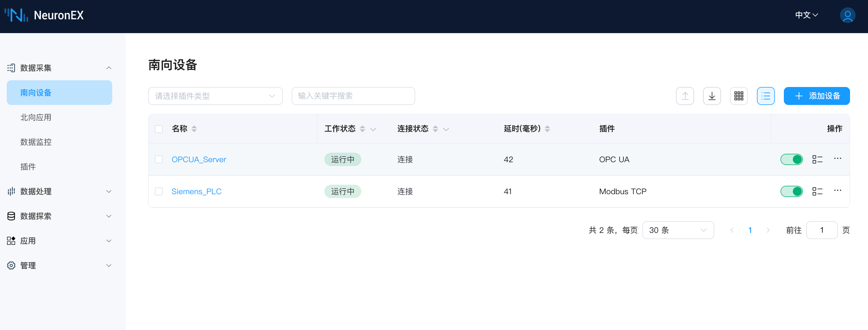Switch to card grid view
This screenshot has height=330, width=868.
pos(739,96)
